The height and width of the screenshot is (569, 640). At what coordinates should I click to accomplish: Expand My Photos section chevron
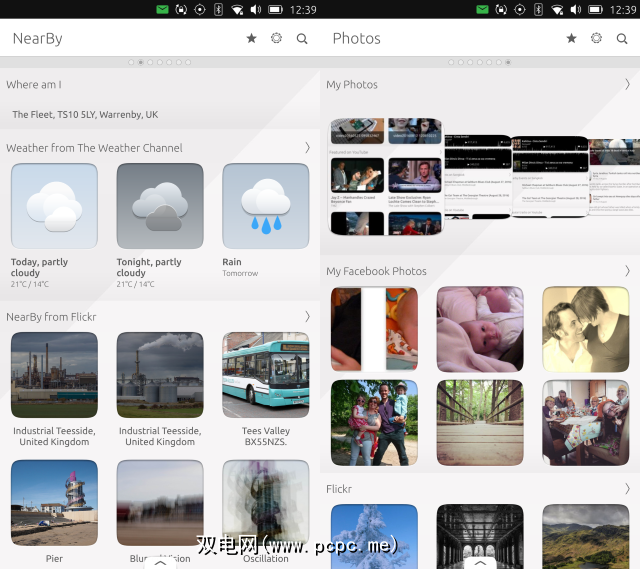(x=627, y=84)
